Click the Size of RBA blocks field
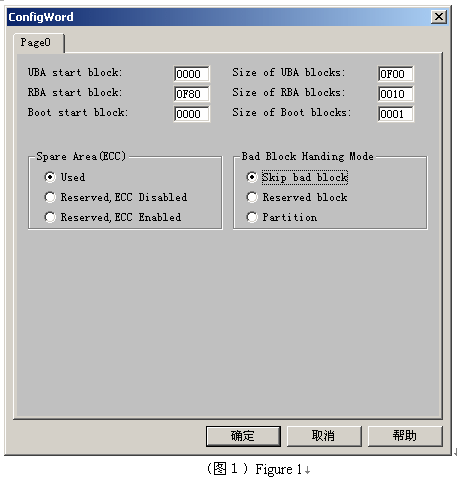The height and width of the screenshot is (478, 457). (396, 94)
